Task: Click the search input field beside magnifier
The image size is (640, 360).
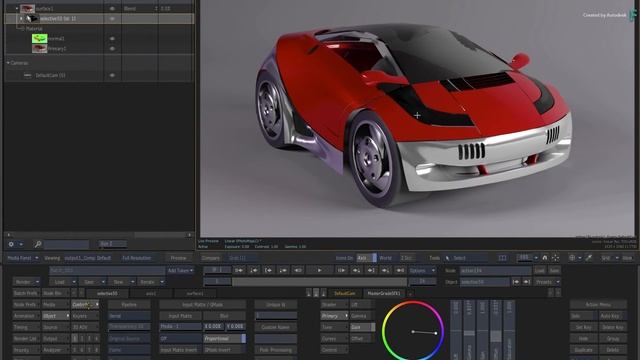Action: click(67, 244)
